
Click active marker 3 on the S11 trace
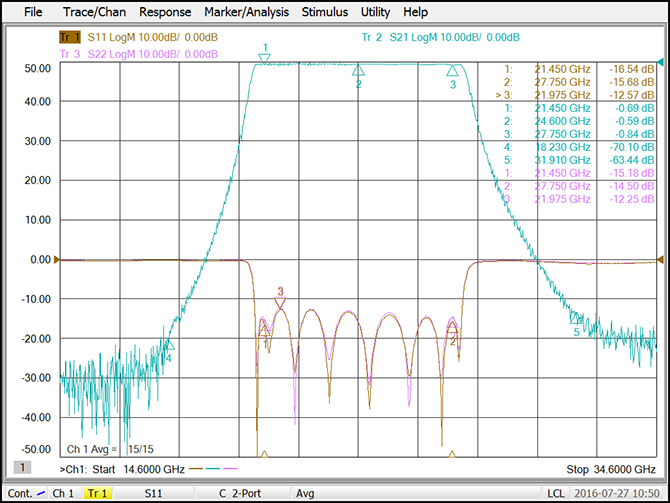280,303
